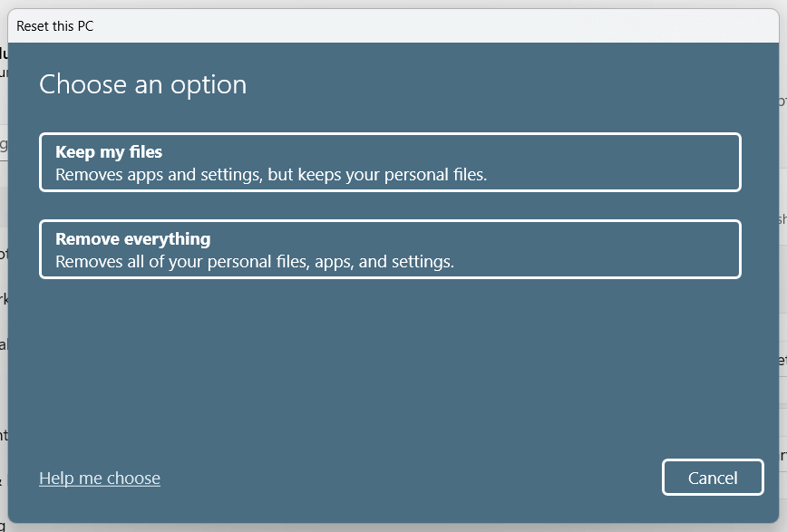Click the bold 'Remove everything' label
Viewport: 787px width, 532px height.
click(133, 239)
